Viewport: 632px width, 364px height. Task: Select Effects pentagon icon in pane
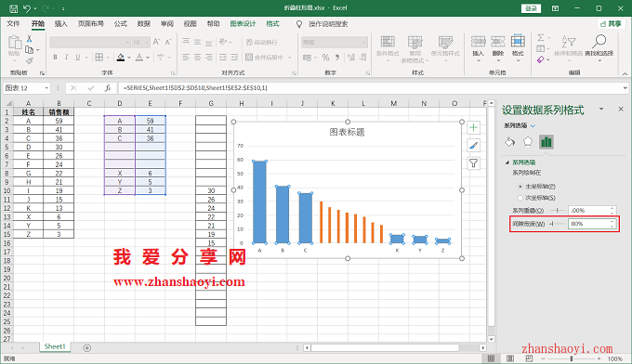coord(528,142)
